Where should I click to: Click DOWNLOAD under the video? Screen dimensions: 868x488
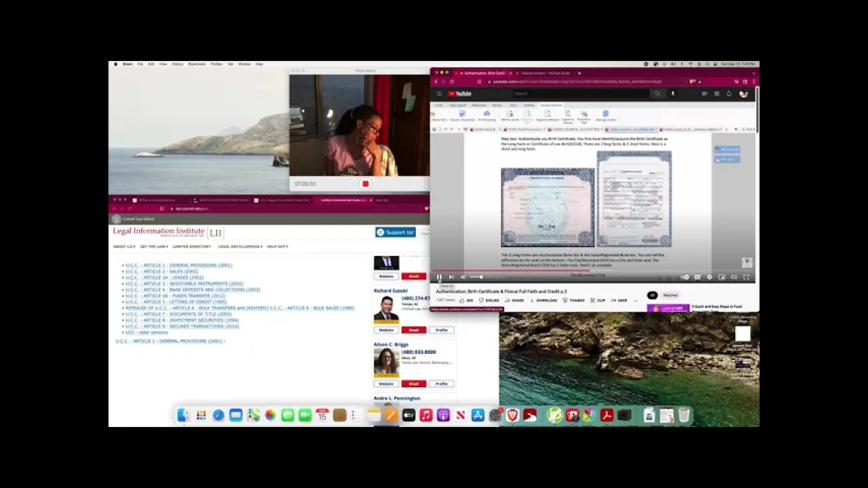tap(543, 300)
